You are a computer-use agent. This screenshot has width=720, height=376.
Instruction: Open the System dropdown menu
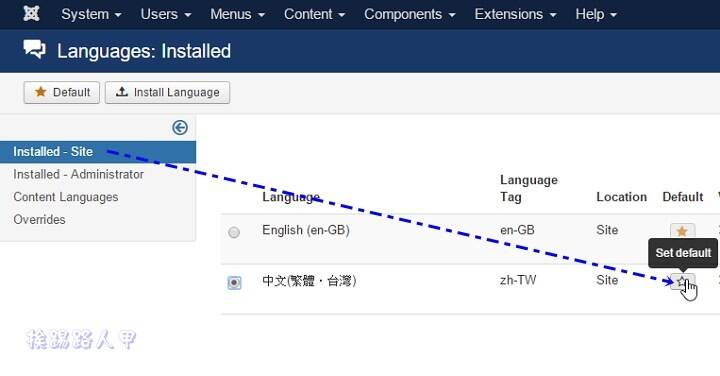pyautogui.click(x=91, y=14)
